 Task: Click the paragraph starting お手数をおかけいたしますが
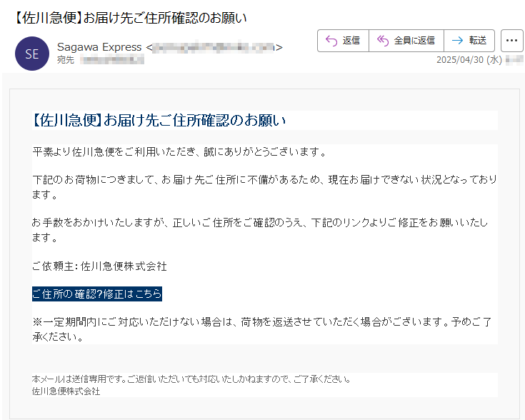[260, 230]
